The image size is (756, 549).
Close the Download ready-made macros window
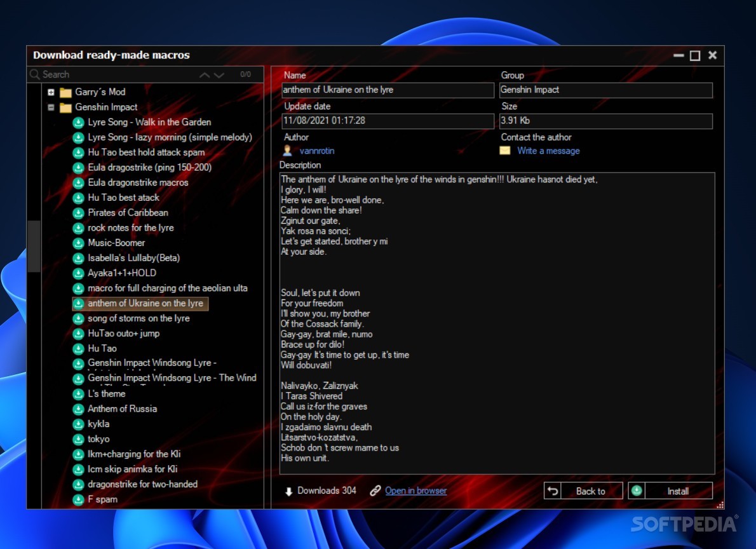[x=713, y=55]
